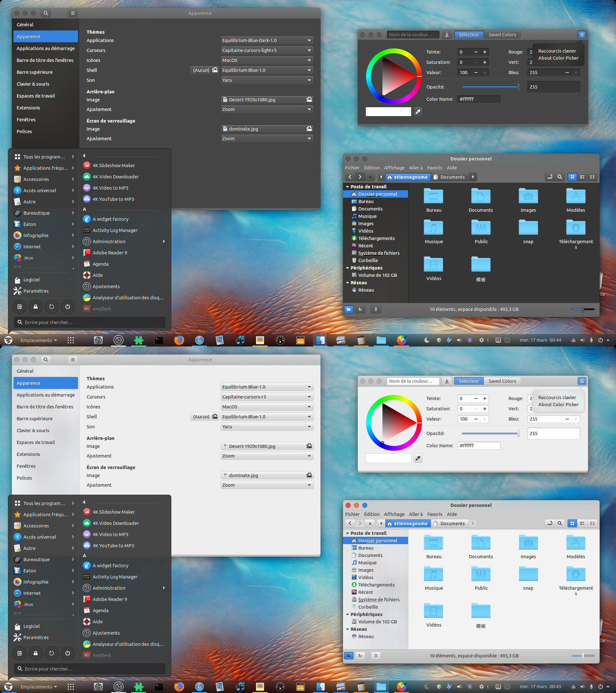Toggle tree view button in dark file manager status bar
This screenshot has height=693, width=616.
[x=360, y=309]
